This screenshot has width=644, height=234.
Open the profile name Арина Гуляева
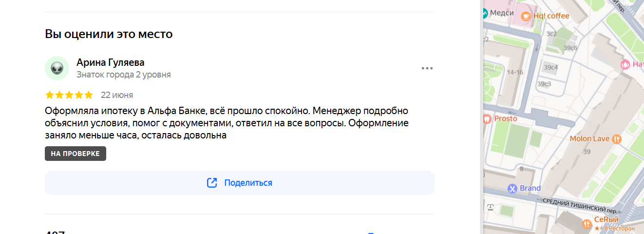(x=111, y=62)
